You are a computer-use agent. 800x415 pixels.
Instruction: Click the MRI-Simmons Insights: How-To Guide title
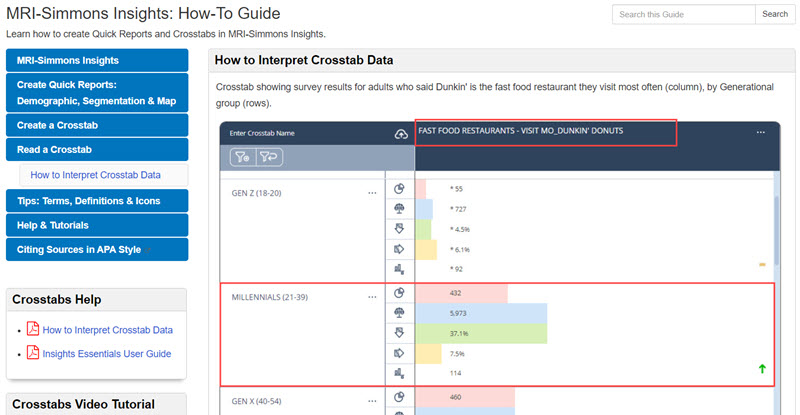(x=143, y=13)
